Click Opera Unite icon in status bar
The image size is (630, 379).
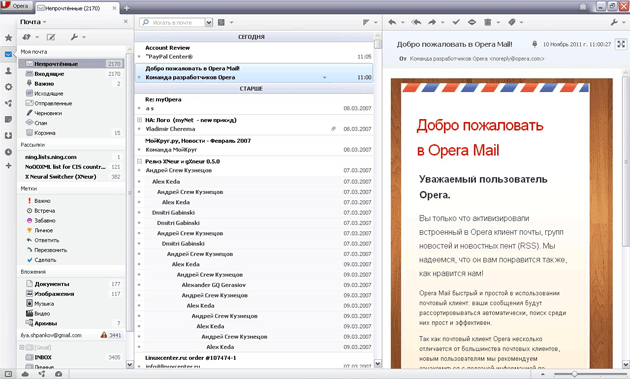pyautogui.click(x=42, y=374)
